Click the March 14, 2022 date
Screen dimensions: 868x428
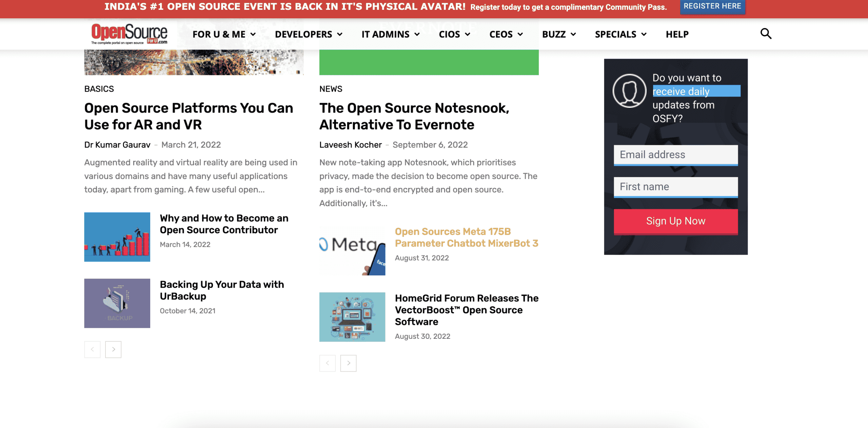click(x=185, y=245)
